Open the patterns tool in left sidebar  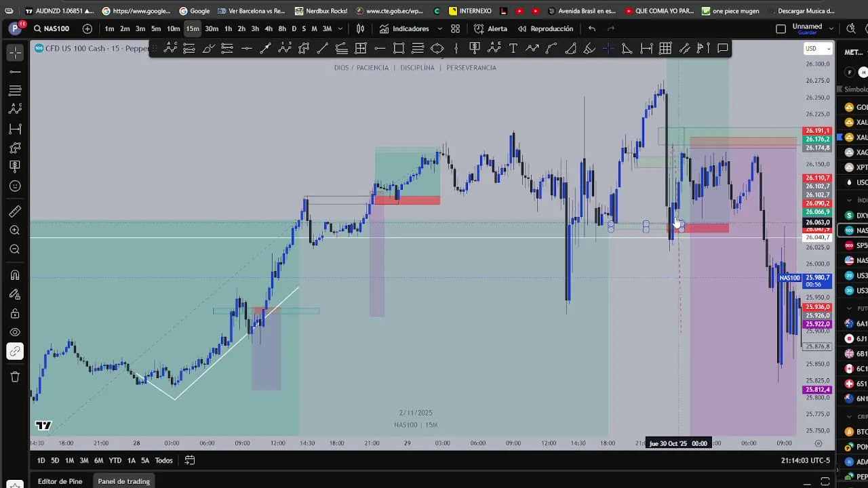click(15, 109)
